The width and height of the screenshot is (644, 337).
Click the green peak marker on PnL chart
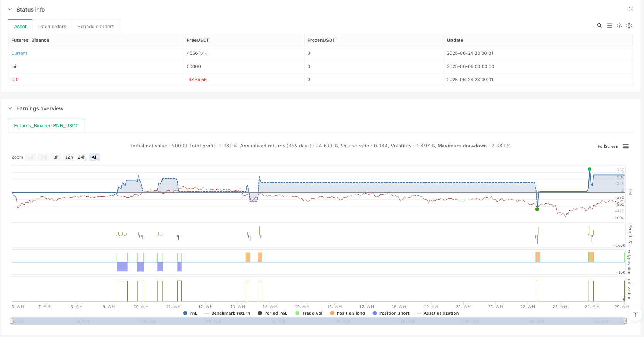590,169
